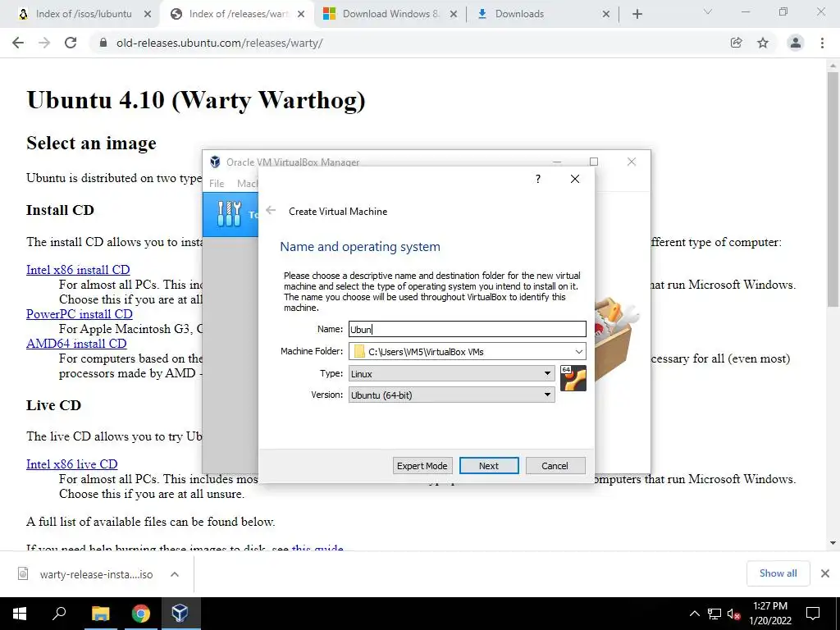Open the Machine menu in VirtualBox Manager
840x630 pixels.
pyautogui.click(x=248, y=184)
